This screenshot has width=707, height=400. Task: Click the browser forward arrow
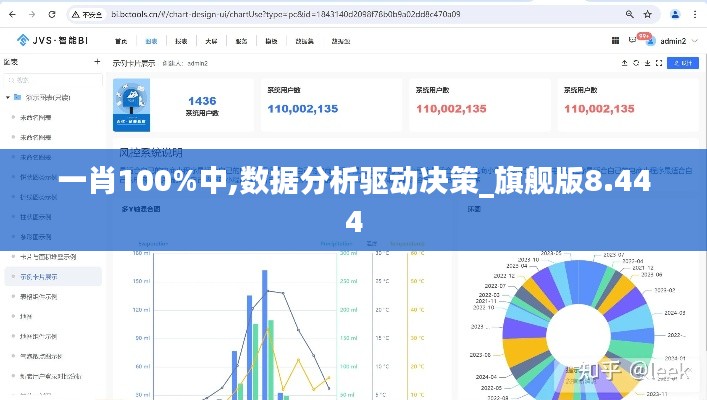click(x=32, y=14)
